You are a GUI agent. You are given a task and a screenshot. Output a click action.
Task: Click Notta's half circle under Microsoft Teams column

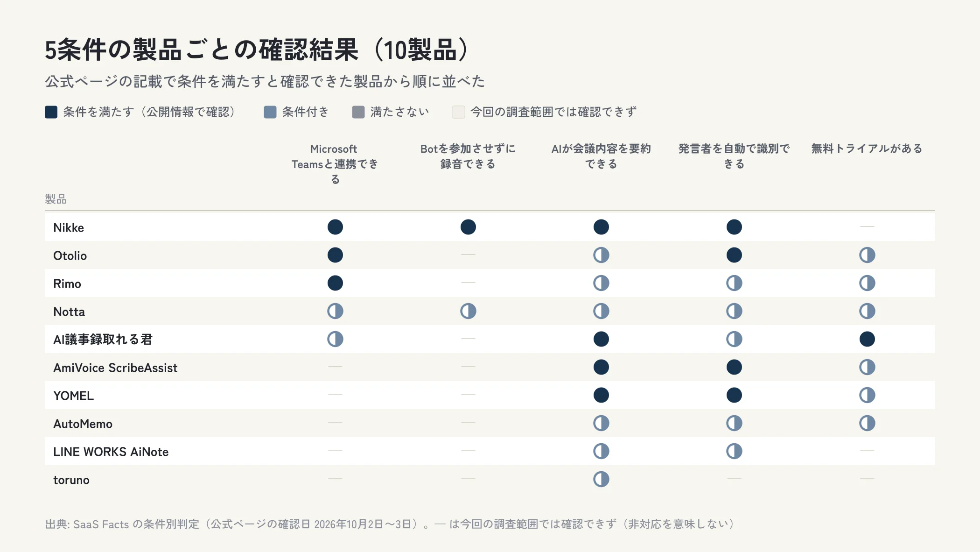pos(335,311)
